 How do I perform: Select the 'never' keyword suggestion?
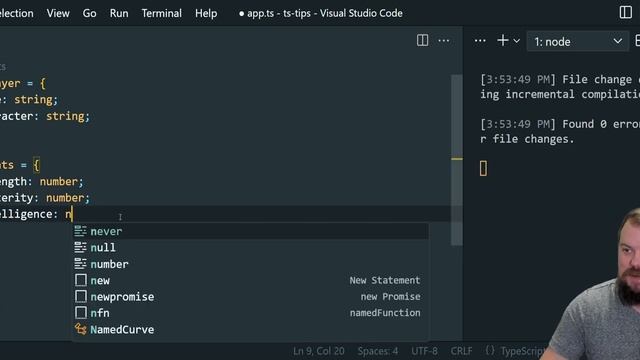point(251,231)
